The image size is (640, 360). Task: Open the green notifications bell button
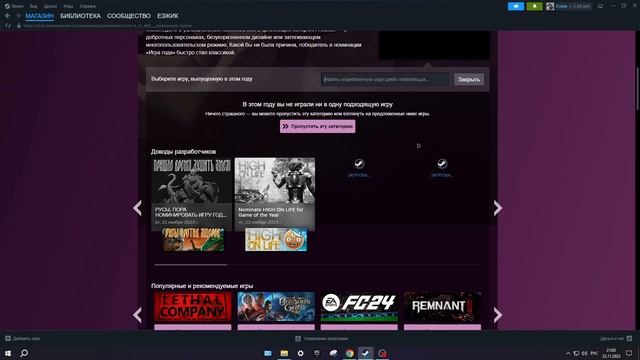click(x=534, y=6)
